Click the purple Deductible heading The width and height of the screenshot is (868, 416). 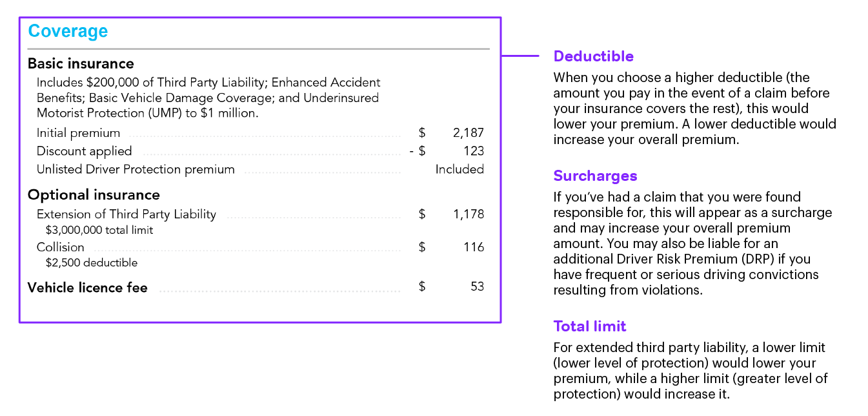coord(594,56)
